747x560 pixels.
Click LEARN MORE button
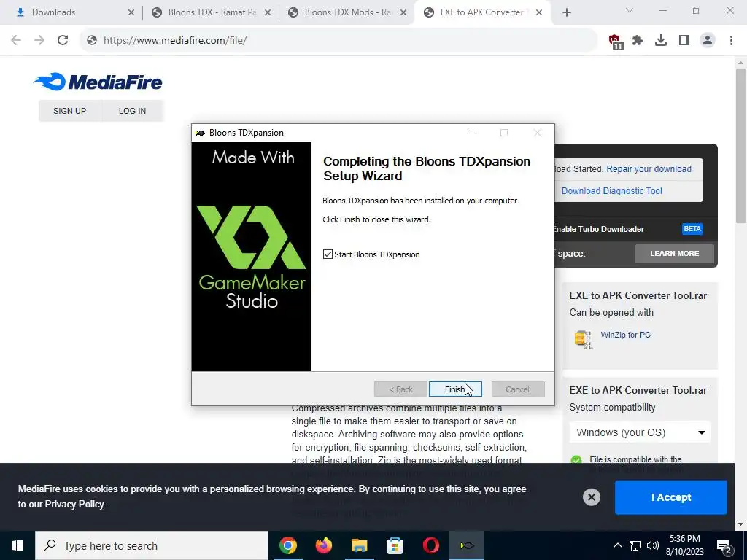675,253
